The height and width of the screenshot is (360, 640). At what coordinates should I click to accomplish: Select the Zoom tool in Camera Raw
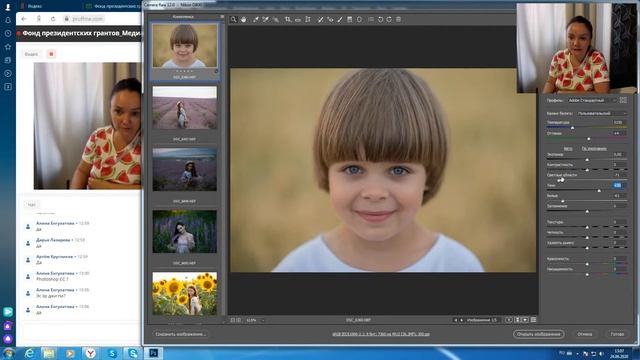tap(233, 20)
